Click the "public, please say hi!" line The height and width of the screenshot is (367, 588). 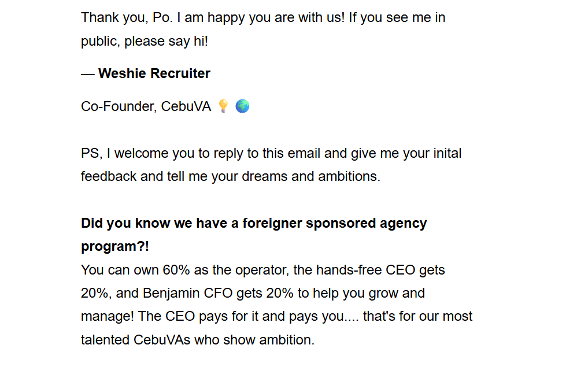[x=144, y=42]
